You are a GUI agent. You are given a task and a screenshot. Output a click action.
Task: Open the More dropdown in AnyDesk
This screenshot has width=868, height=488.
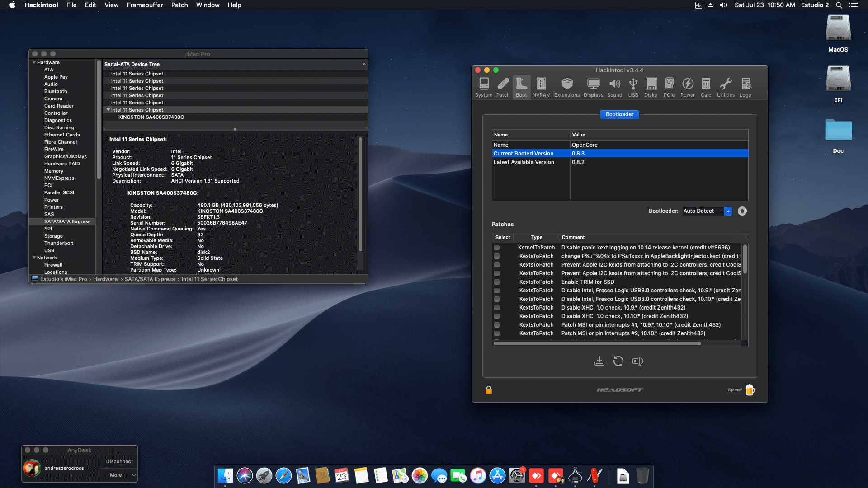pyautogui.click(x=119, y=475)
